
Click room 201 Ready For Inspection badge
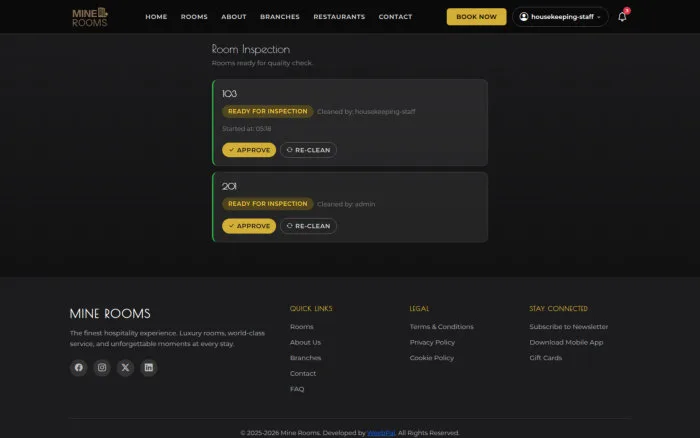[x=268, y=204]
